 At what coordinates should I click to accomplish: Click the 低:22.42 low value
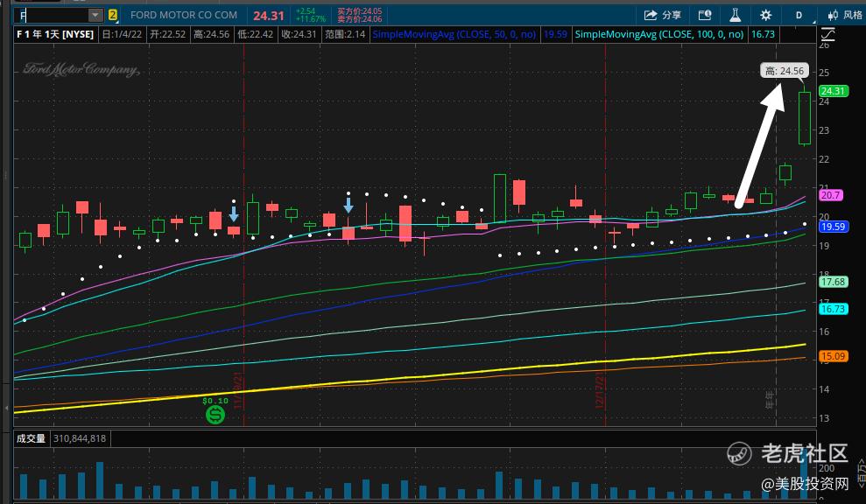(255, 34)
